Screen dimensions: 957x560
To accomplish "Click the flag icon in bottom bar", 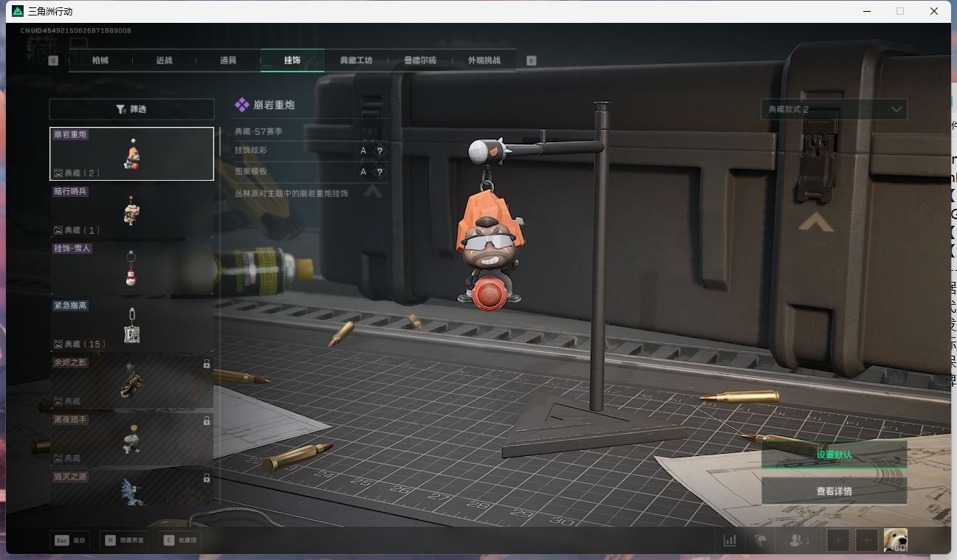I will point(760,540).
